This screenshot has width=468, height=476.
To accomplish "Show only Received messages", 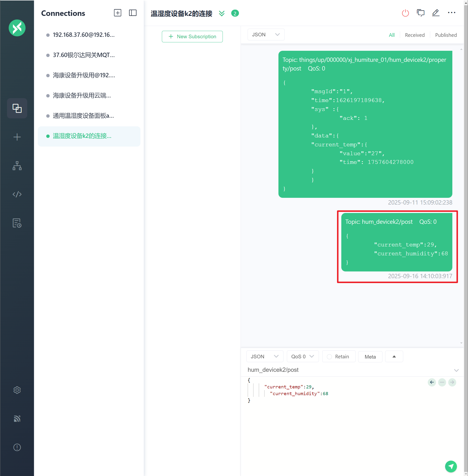I will [x=415, y=35].
